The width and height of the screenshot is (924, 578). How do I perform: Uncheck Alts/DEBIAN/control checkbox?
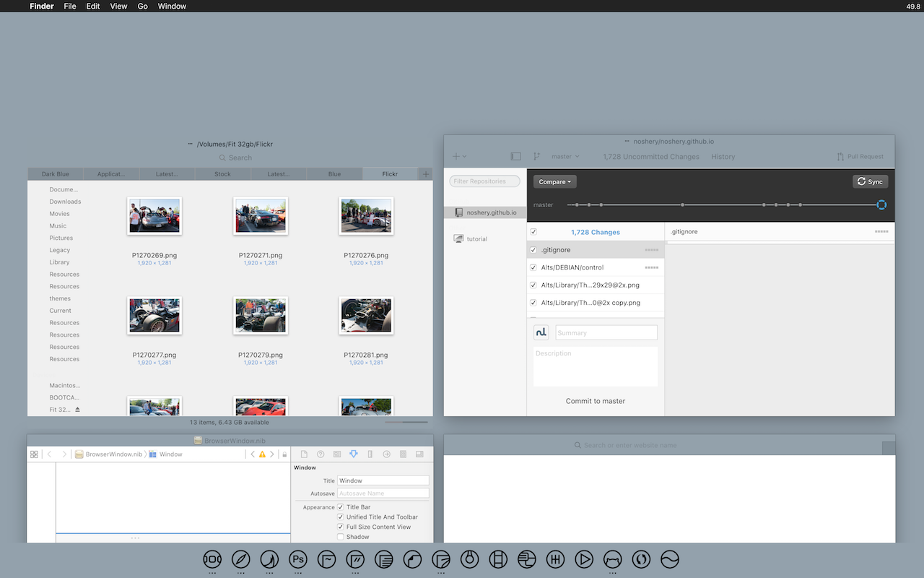[533, 267]
